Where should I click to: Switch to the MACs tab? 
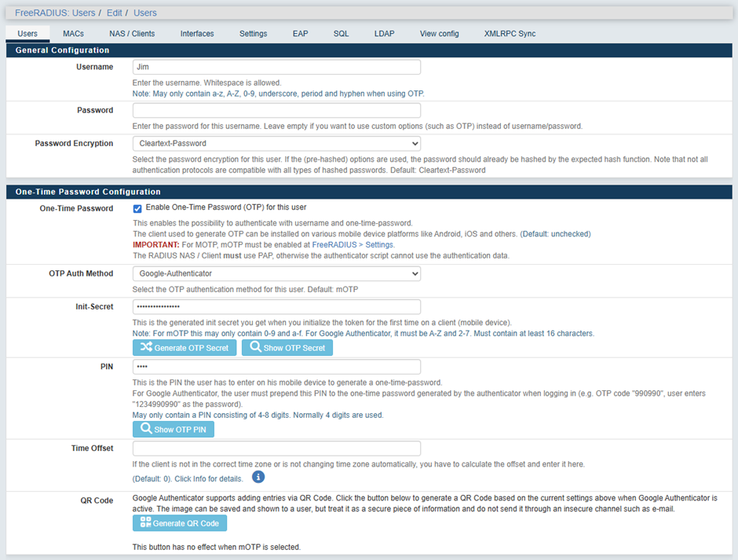(74, 34)
